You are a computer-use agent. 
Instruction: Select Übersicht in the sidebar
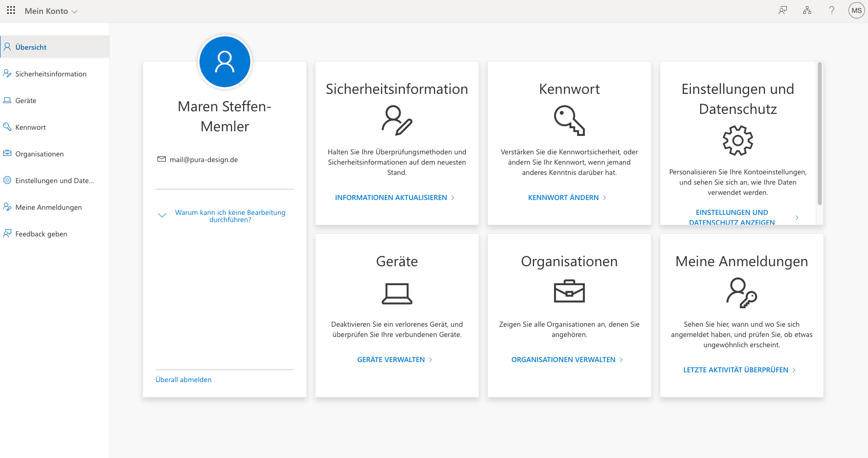55,47
